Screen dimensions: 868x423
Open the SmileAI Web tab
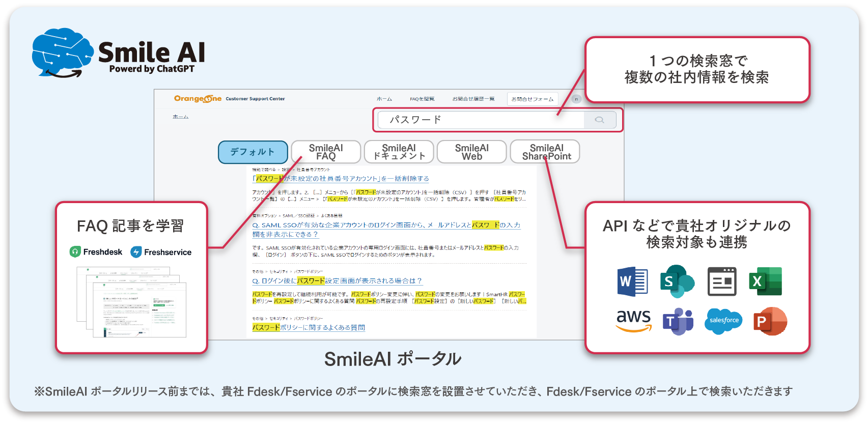(472, 152)
